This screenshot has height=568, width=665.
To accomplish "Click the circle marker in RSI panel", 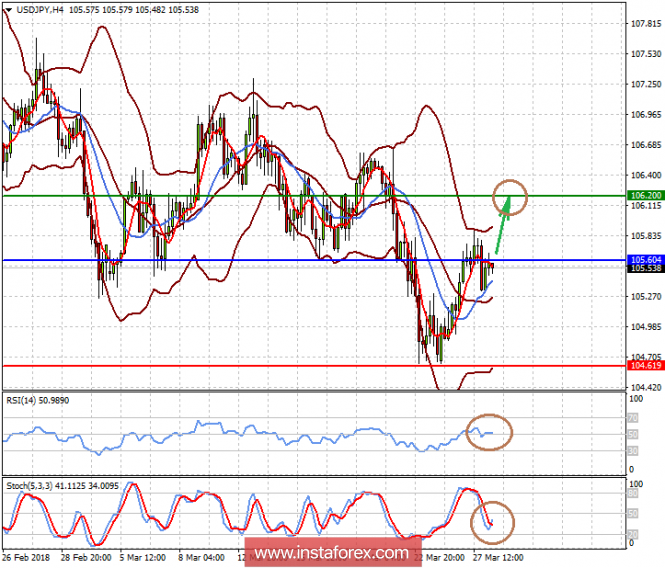I will (491, 431).
